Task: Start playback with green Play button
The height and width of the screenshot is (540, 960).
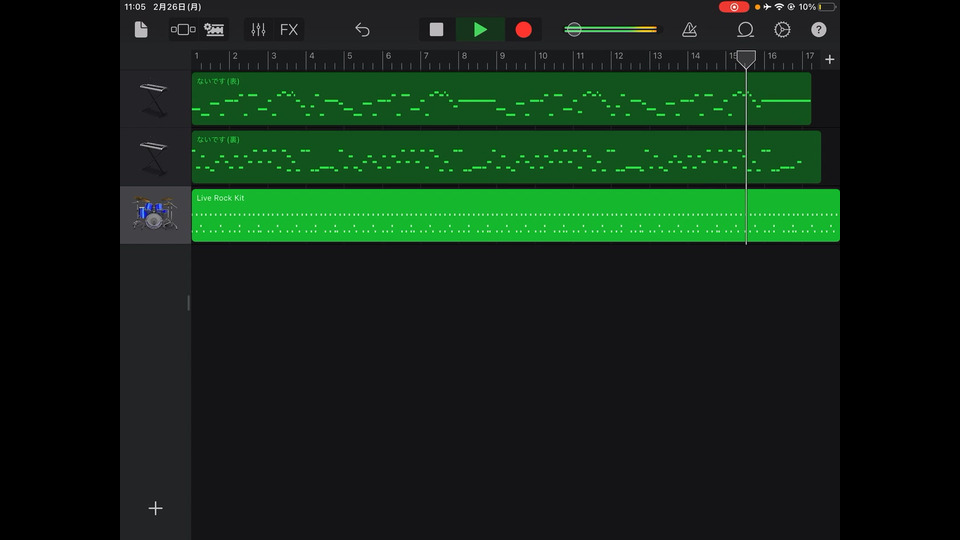Action: [480, 29]
